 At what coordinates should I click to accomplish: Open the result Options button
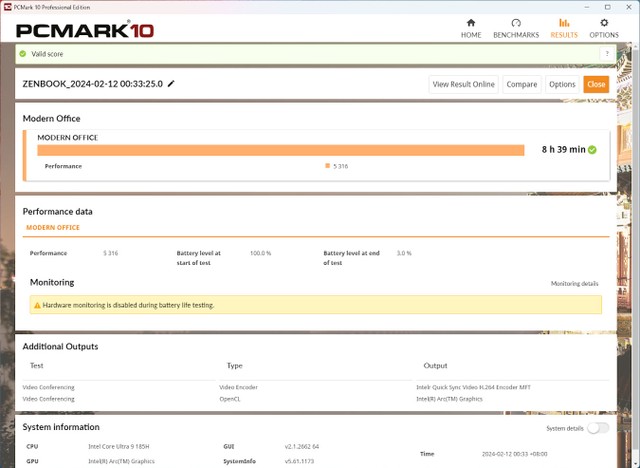coord(562,84)
